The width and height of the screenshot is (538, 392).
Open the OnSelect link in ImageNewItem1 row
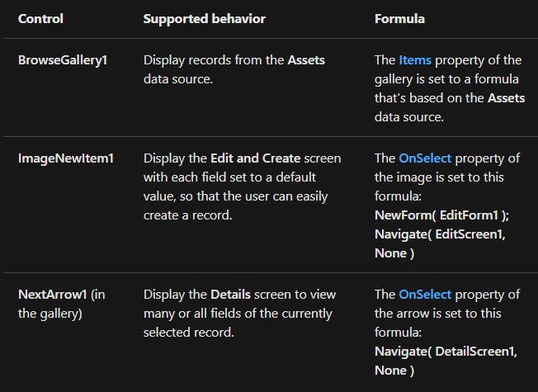[x=425, y=158]
